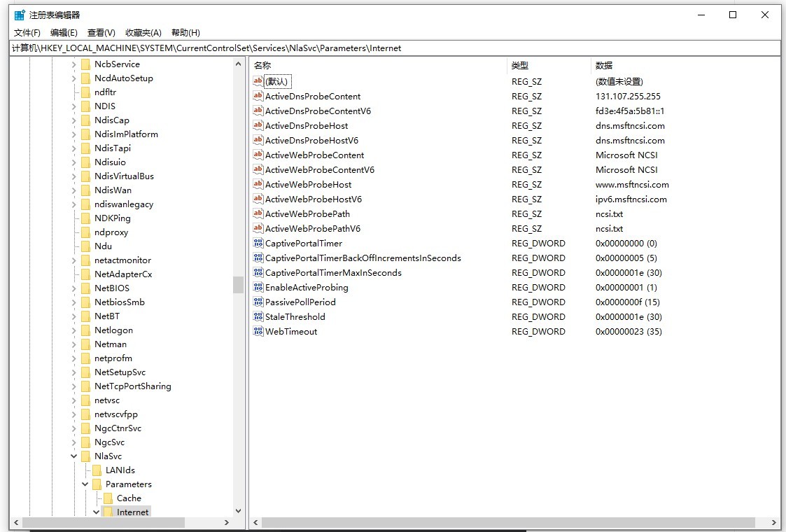Open the 收藏夹(A) menu
This screenshot has height=532, width=786.
(x=143, y=33)
